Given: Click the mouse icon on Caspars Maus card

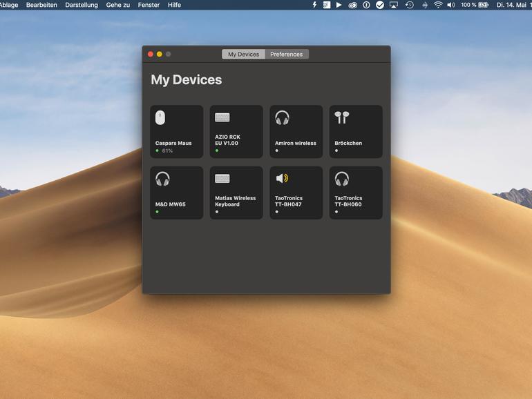Looking at the screenshot, I should pos(160,117).
